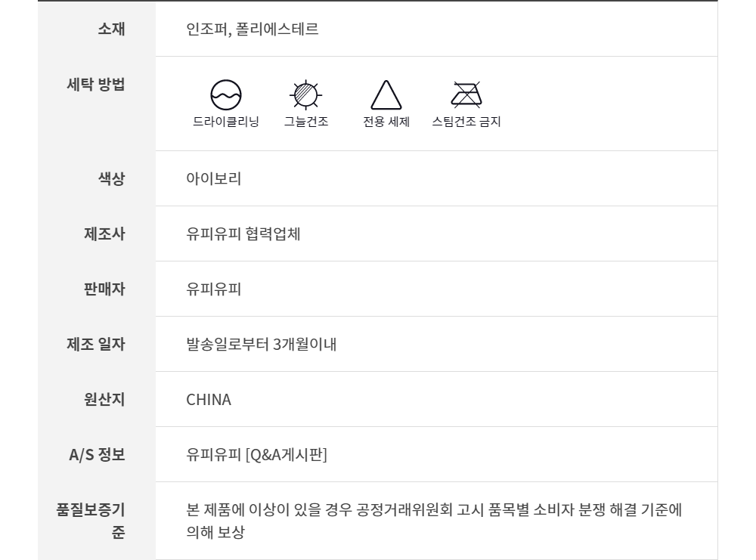Click the 판매자 row header
This screenshot has width=756, height=560.
104,289
